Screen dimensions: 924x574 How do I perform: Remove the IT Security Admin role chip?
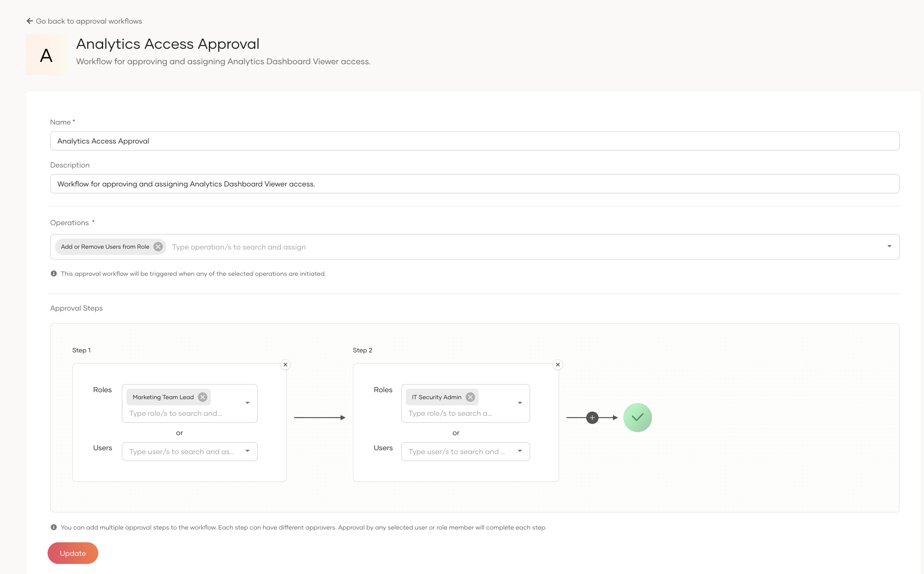(x=470, y=397)
